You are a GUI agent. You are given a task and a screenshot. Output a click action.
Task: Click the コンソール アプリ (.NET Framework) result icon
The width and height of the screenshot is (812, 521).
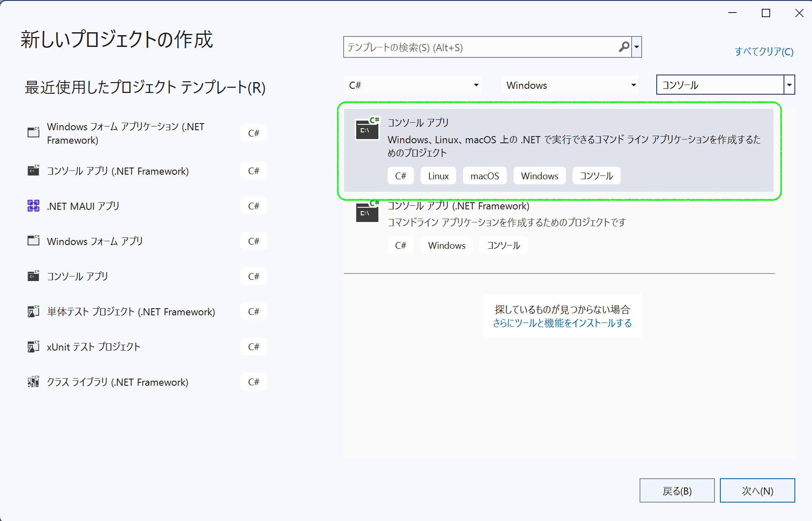click(x=367, y=211)
